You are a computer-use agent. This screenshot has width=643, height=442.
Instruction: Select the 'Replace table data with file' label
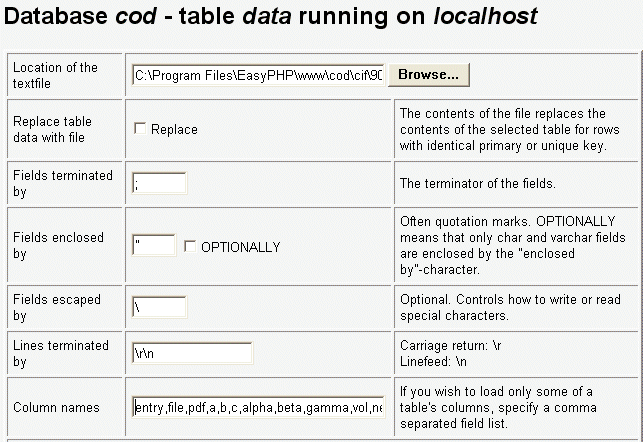(55, 129)
